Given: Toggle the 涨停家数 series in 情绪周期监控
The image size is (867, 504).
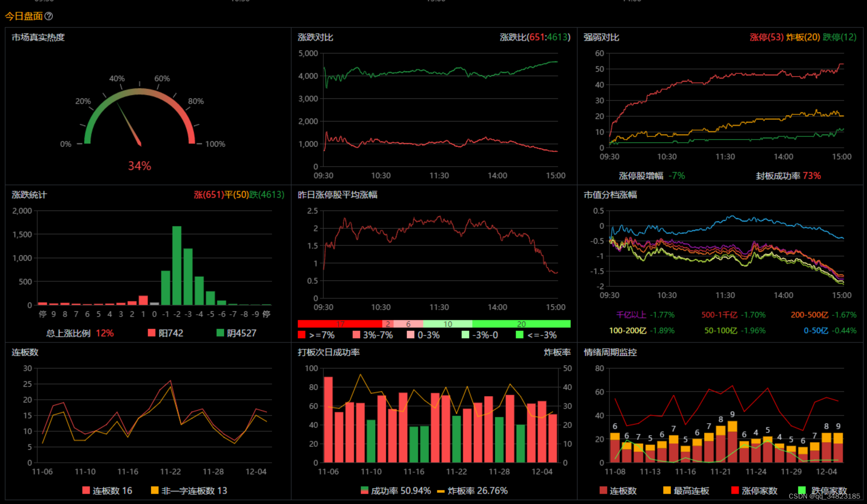Looking at the screenshot, I should 735,490.
